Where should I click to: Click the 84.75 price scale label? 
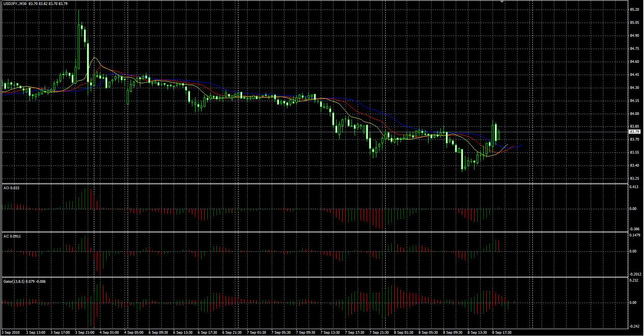tap(634, 49)
